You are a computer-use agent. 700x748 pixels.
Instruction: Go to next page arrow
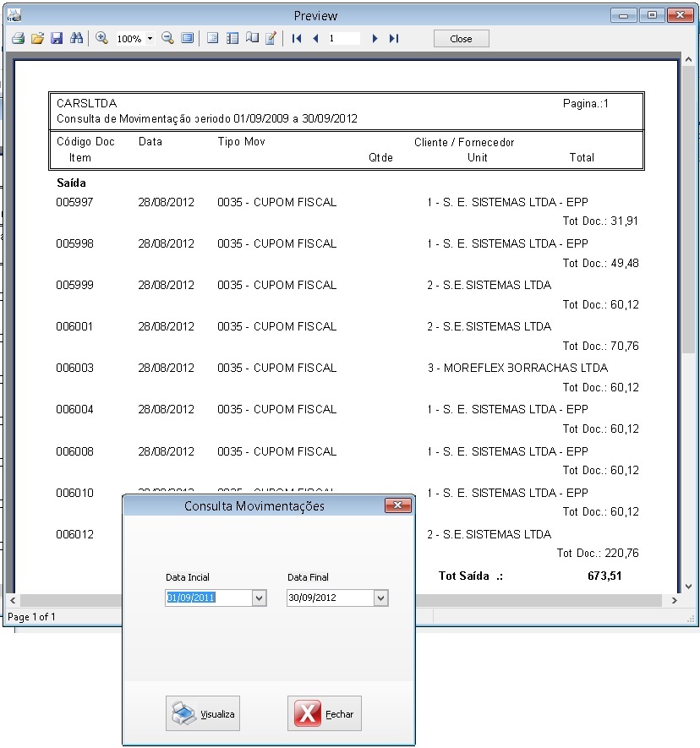pos(375,39)
